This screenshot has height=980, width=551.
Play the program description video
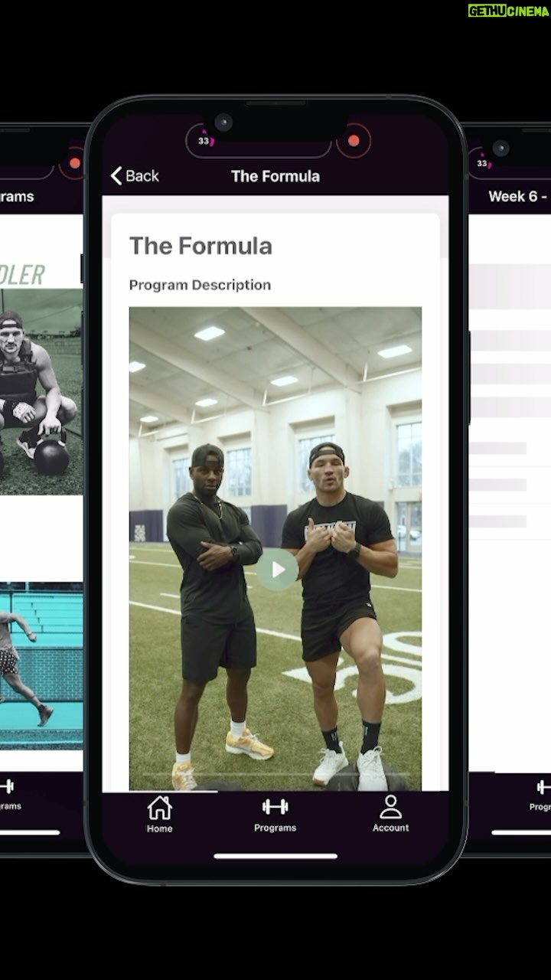pos(277,570)
